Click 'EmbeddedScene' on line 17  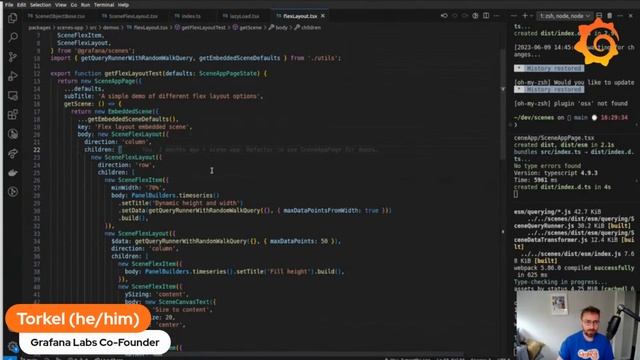click(x=129, y=111)
